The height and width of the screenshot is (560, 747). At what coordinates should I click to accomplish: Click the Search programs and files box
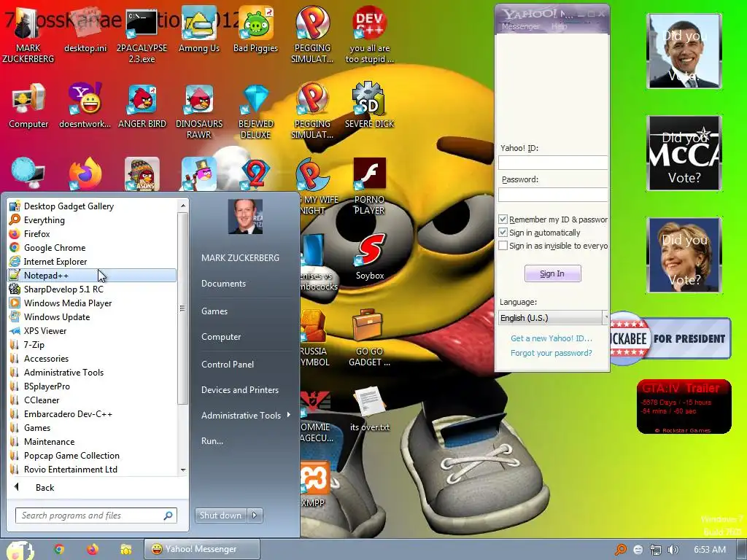[96, 516]
